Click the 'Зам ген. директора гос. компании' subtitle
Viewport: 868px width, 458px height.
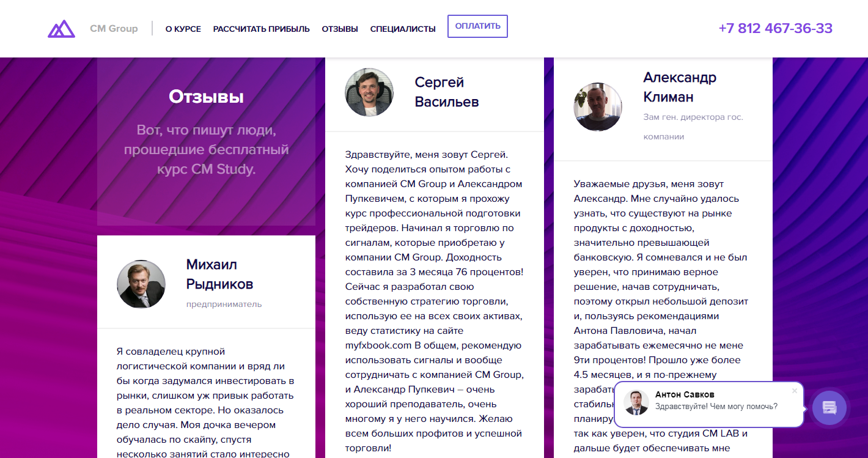[x=693, y=127]
